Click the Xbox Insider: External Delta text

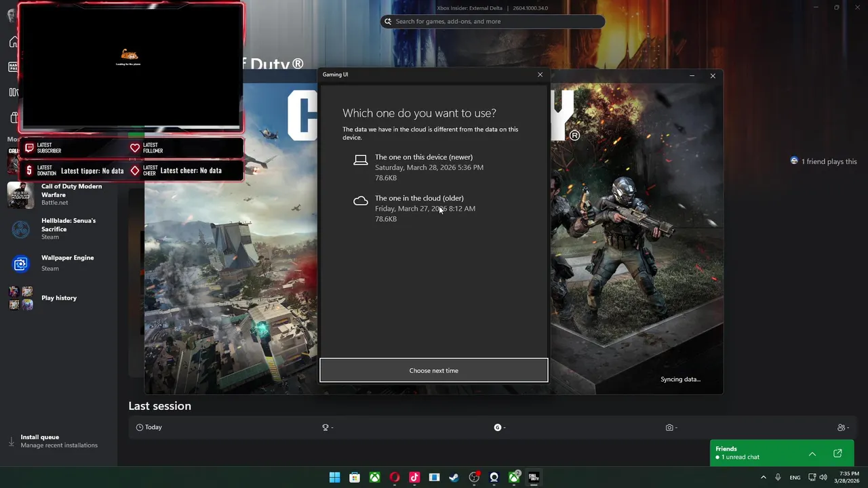(469, 8)
